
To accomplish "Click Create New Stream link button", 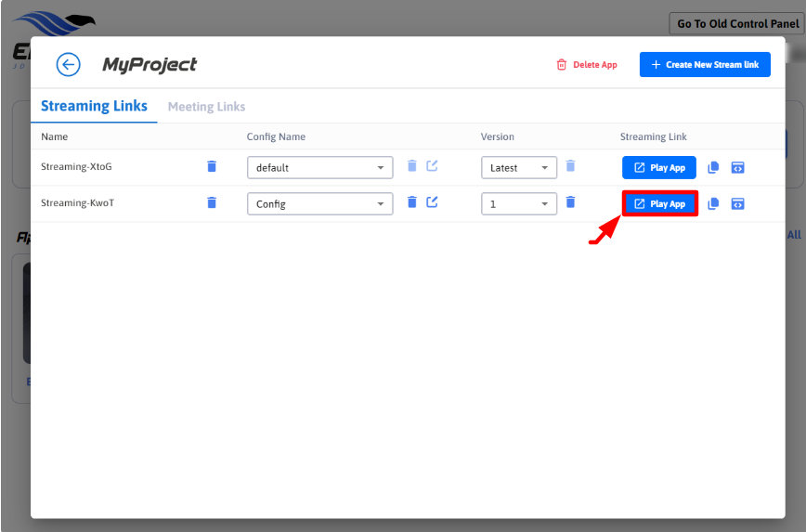I will (x=705, y=65).
